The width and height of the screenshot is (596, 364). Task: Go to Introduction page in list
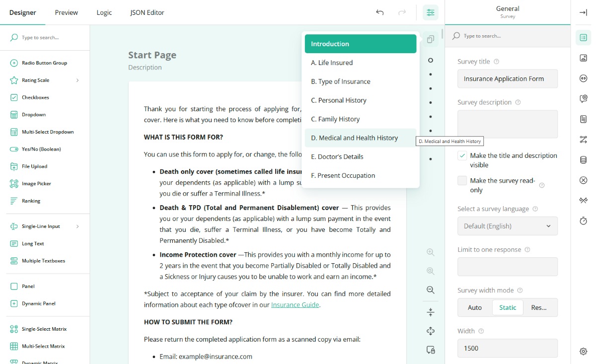[x=361, y=44]
